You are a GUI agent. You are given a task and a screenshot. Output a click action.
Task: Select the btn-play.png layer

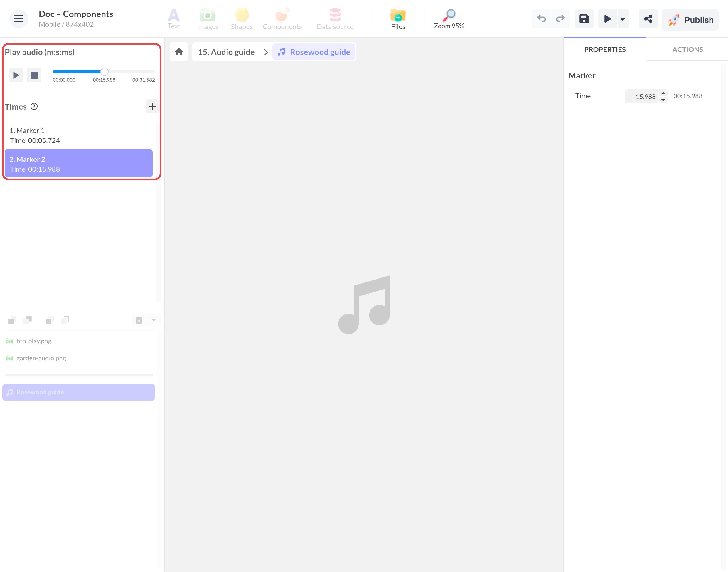point(79,341)
